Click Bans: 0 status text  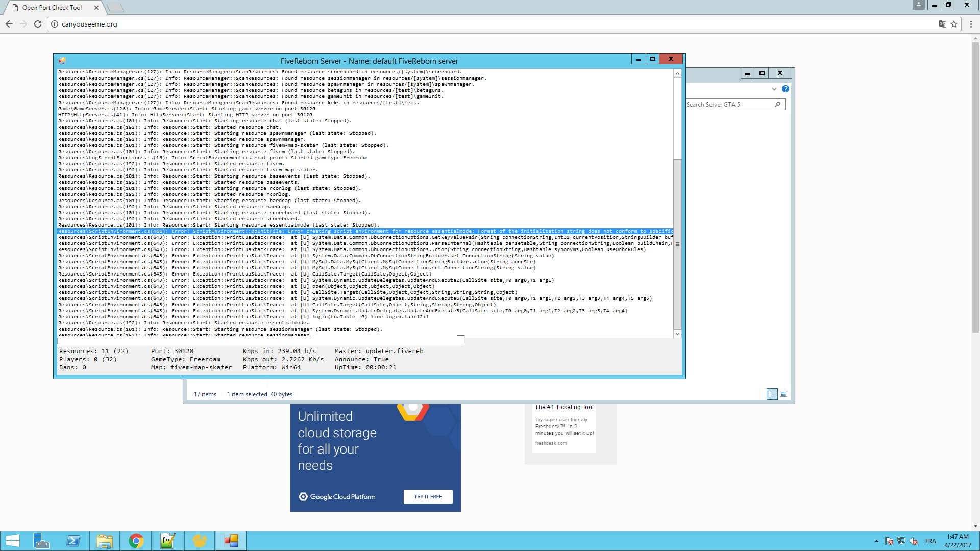coord(72,367)
